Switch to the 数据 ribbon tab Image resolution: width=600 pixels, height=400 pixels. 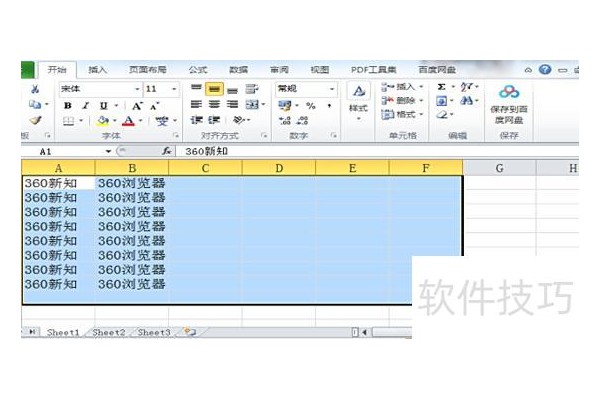click(238, 70)
